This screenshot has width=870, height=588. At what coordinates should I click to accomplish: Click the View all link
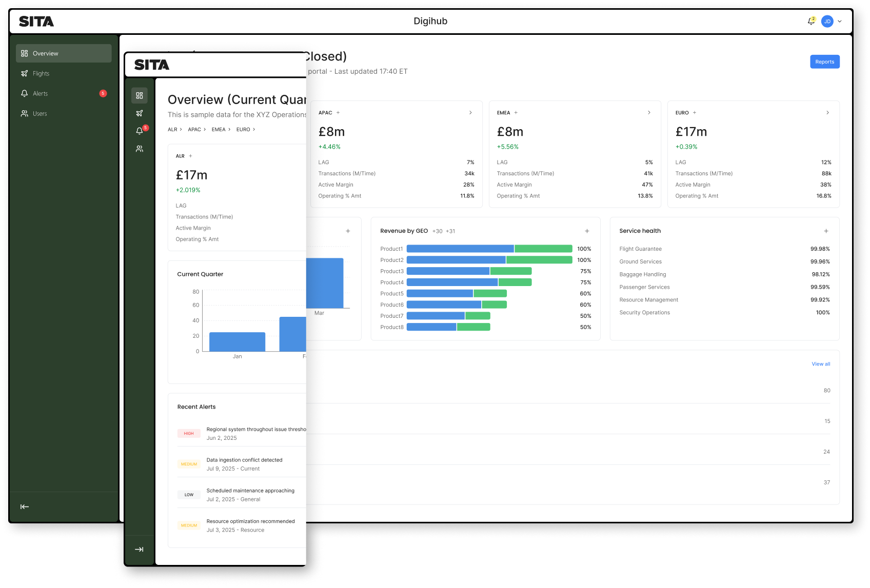[821, 364]
